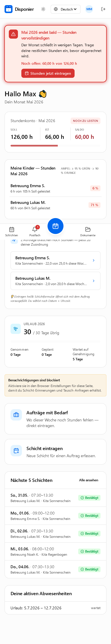Open Urlaub 5.7.2026 – 12.7.2026 absence entry

pos(56,608)
